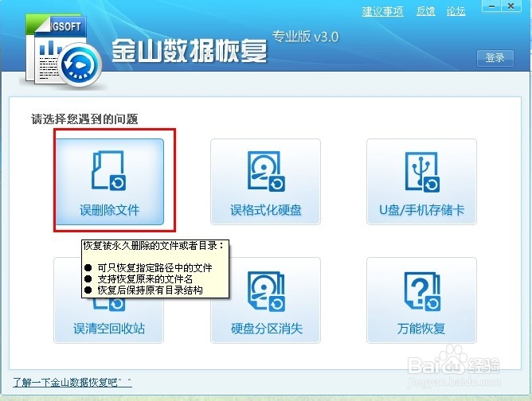Choose the 误格式化硬盘 recovery option
Viewport: 532px width, 401px height.
click(266, 181)
